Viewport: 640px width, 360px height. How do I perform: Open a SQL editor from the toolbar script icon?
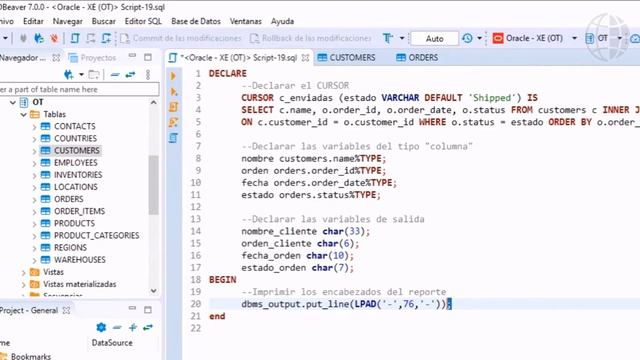click(x=75, y=38)
